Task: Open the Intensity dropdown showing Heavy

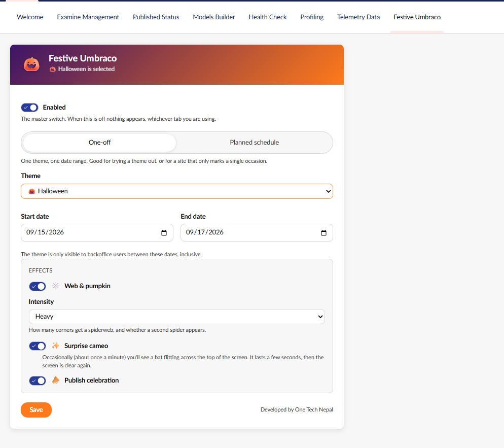Action: point(177,317)
